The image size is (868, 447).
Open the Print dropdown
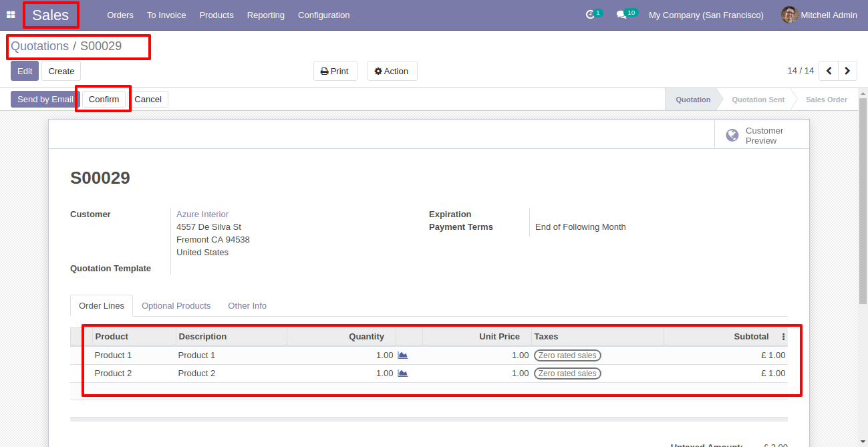click(x=335, y=71)
